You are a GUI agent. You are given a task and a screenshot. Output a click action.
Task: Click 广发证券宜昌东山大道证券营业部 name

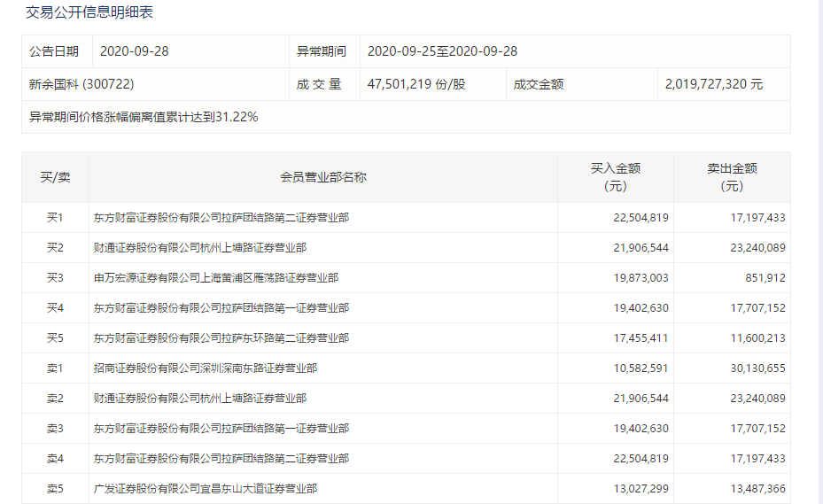pyautogui.click(x=206, y=489)
